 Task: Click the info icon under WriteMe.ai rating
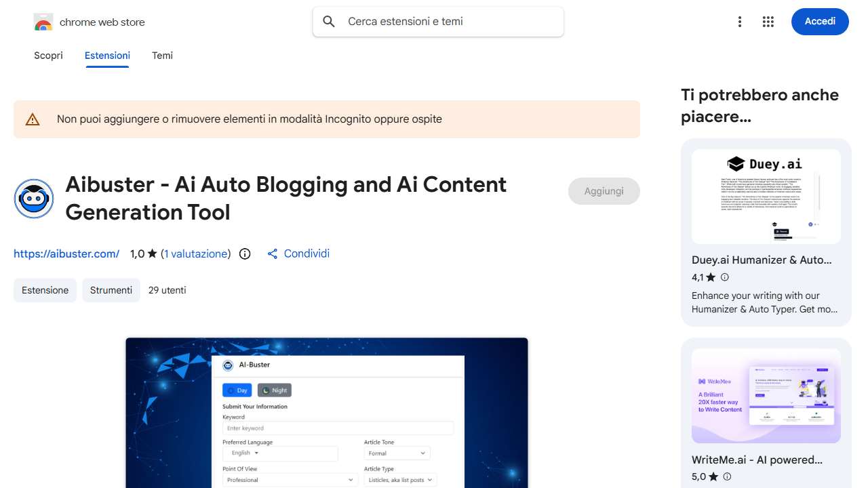click(727, 476)
